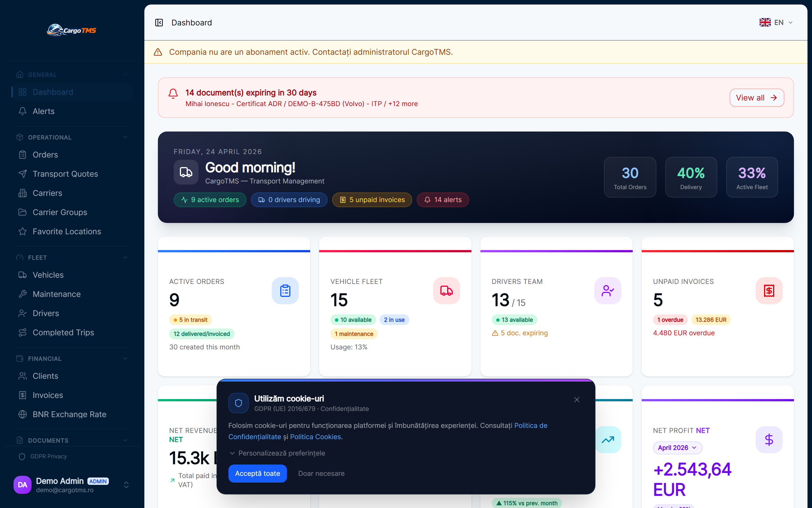
Task: Click the 30 Total Orders tile
Action: (630, 177)
